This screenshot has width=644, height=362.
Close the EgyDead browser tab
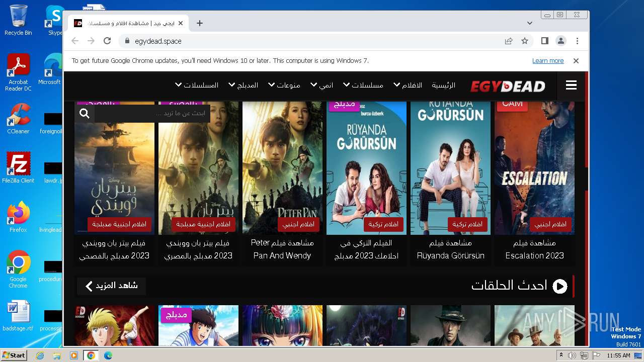click(x=181, y=23)
